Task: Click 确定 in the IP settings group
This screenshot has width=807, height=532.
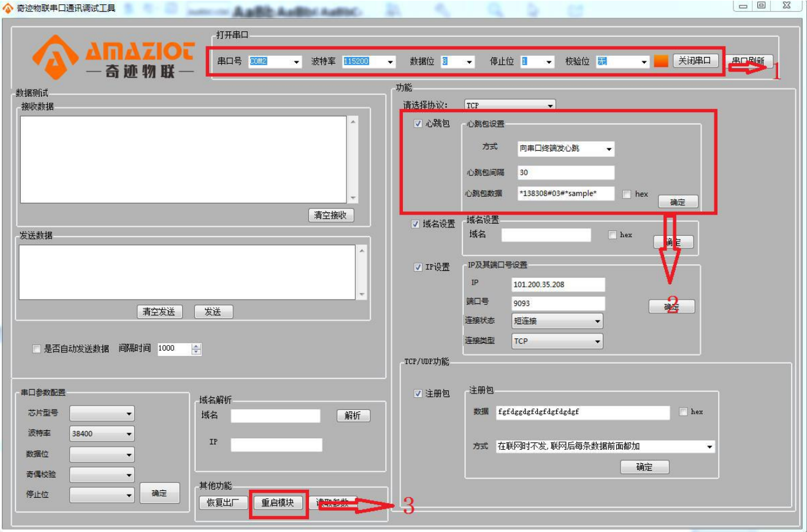Action: (672, 306)
